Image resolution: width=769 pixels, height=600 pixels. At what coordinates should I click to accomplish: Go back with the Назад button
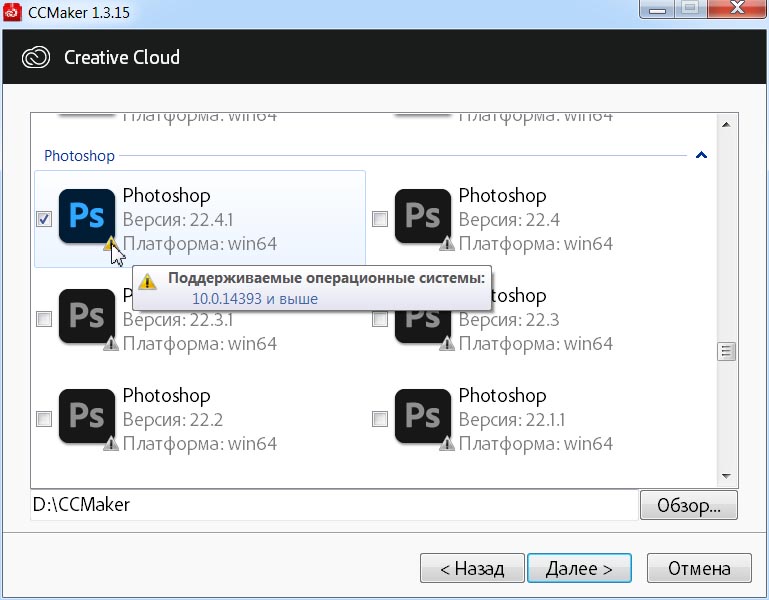coord(472,568)
